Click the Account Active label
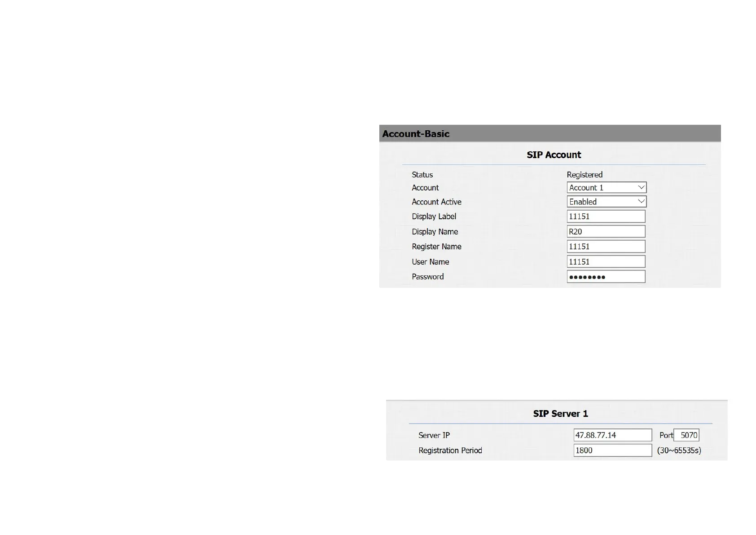This screenshot has height=535, width=756. point(436,202)
